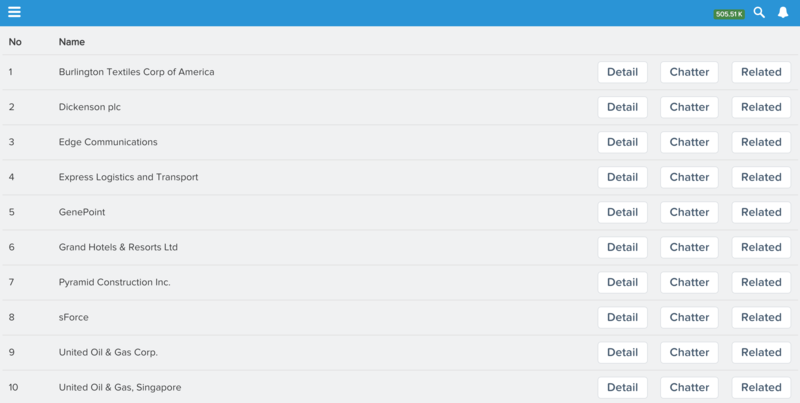
Task: Select the sForce account name
Action: coord(73,317)
